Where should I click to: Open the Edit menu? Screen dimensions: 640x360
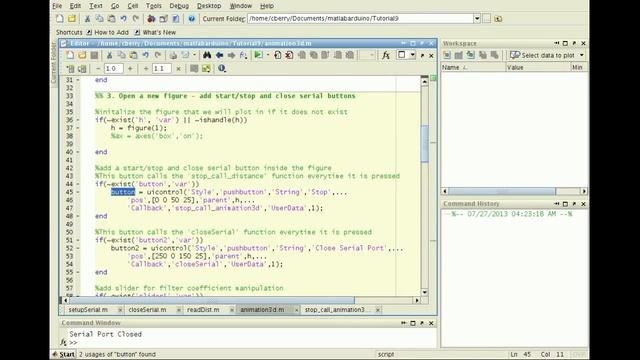(75, 6)
